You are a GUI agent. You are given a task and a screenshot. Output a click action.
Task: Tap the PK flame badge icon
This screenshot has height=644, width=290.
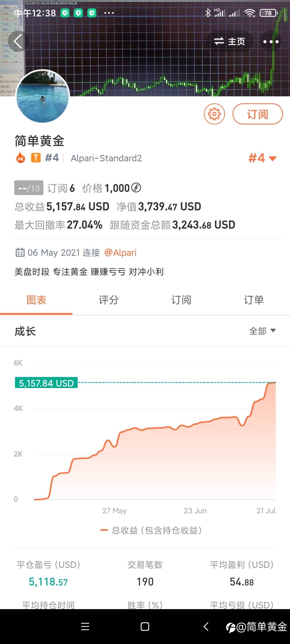click(x=21, y=158)
